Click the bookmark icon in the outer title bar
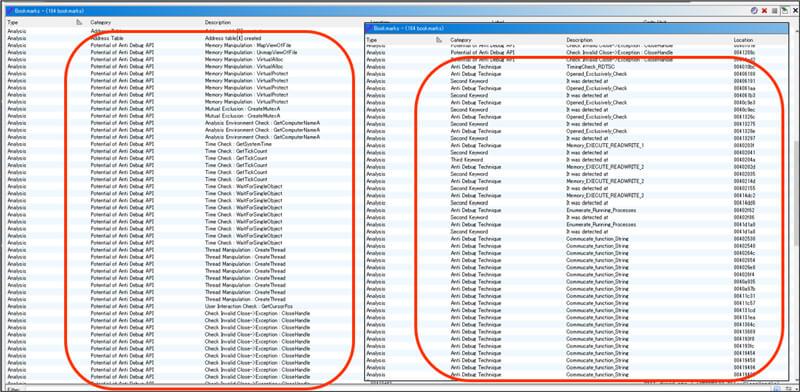 (x=10, y=11)
